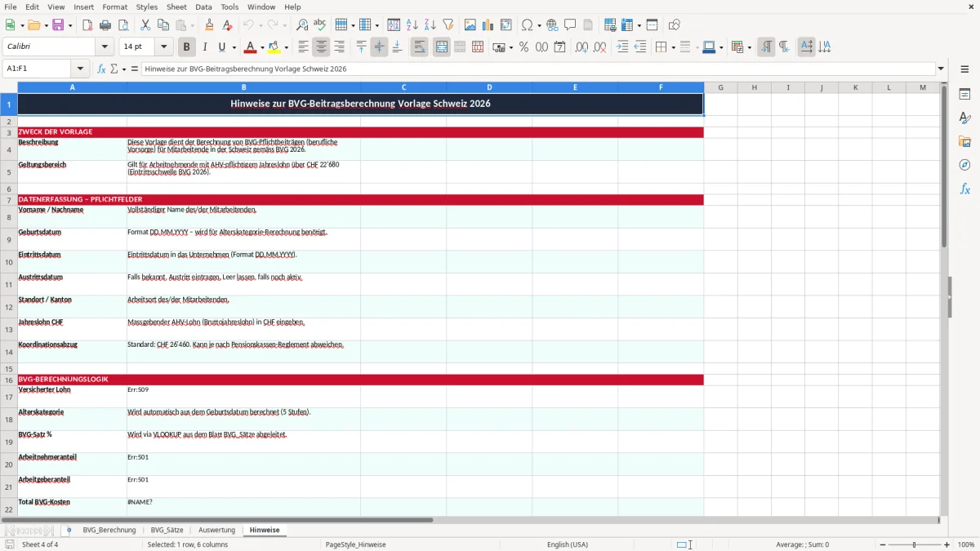
Task: Click the Save document icon
Action: click(x=58, y=25)
